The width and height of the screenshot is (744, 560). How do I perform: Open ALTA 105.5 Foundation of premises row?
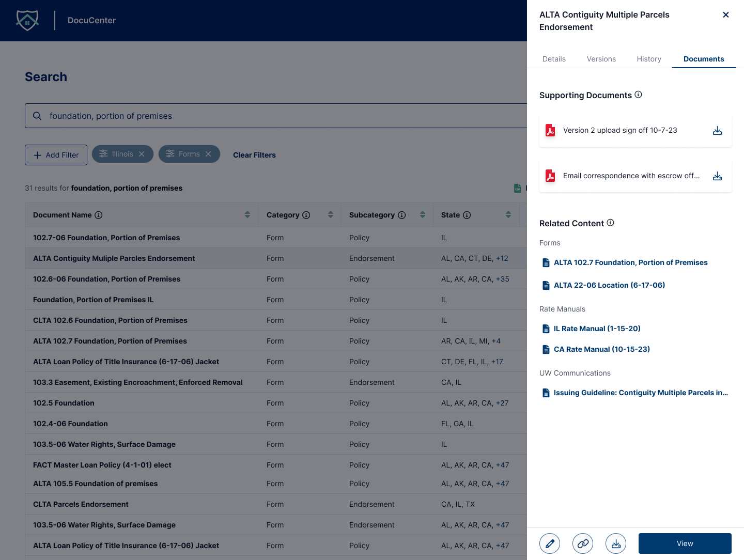click(276, 484)
